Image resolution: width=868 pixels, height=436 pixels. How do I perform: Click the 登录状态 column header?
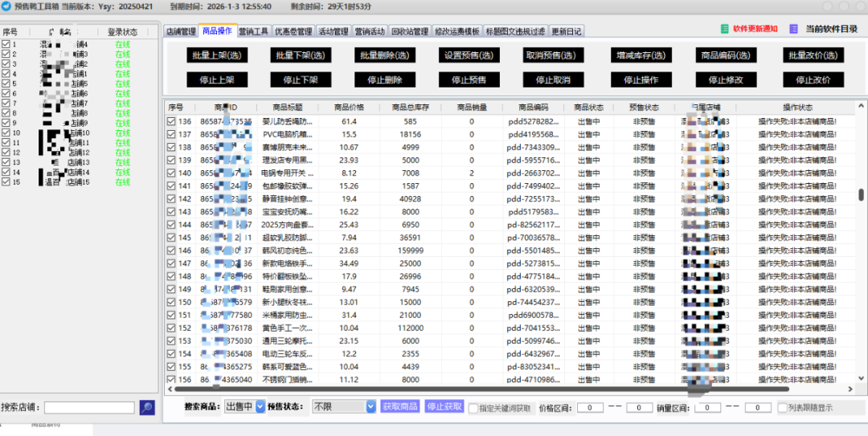[x=122, y=32]
